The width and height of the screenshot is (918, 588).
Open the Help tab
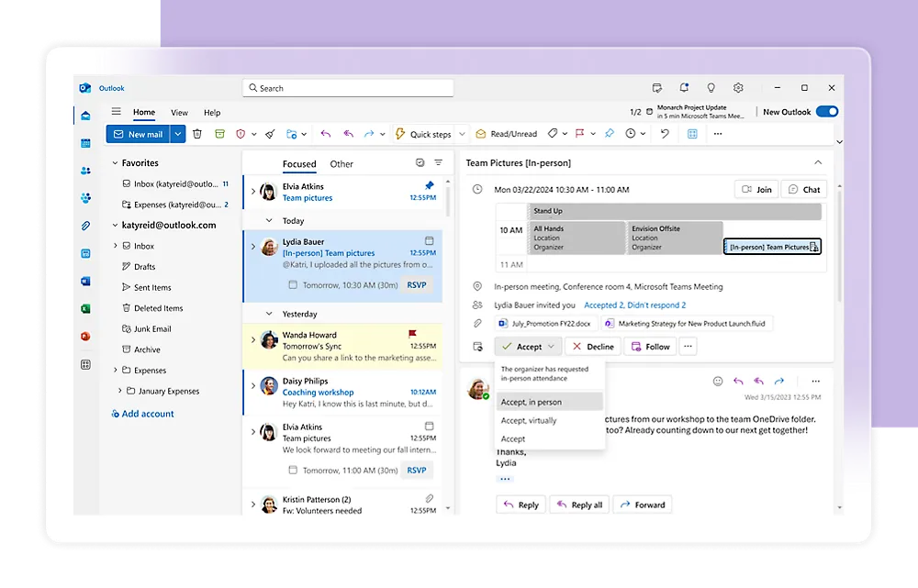[x=212, y=113]
